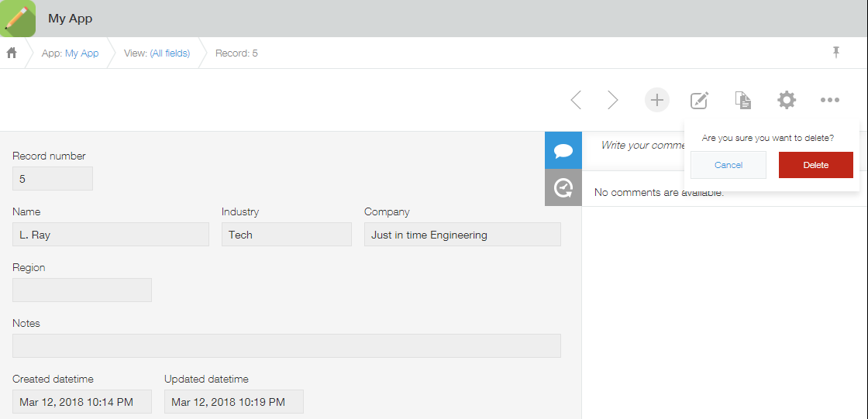Click the Name field showing L. Ray
Viewport: 868px width, 419px height.
[x=111, y=234]
